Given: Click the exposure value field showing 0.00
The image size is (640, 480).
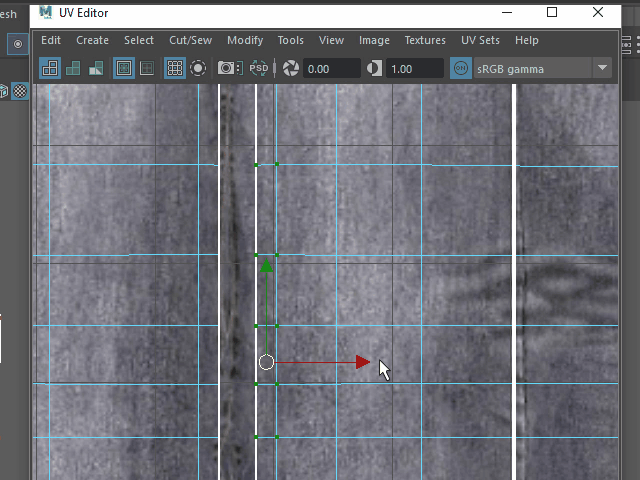Looking at the screenshot, I should click(x=331, y=68).
